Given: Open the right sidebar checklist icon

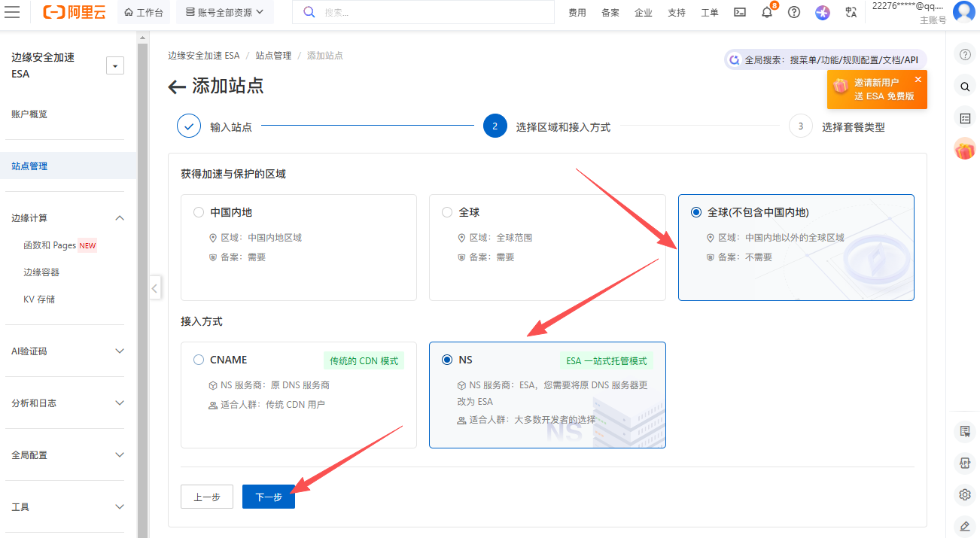Looking at the screenshot, I should pos(964,118).
